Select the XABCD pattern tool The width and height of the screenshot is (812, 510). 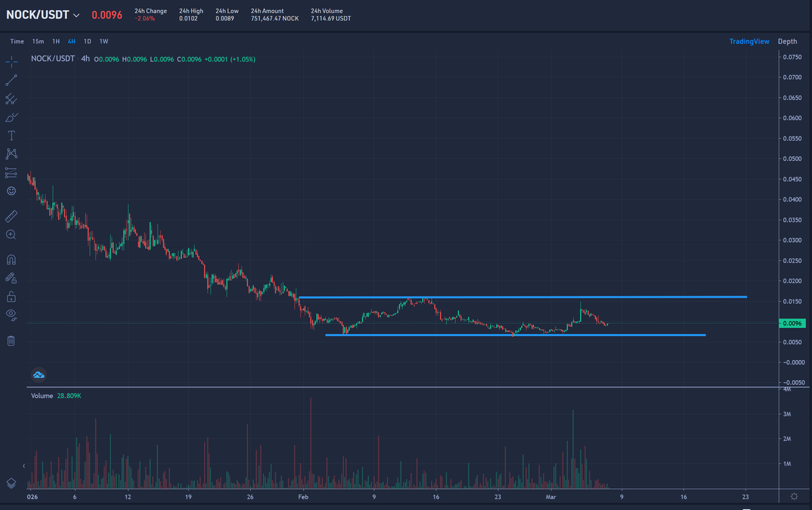12,154
